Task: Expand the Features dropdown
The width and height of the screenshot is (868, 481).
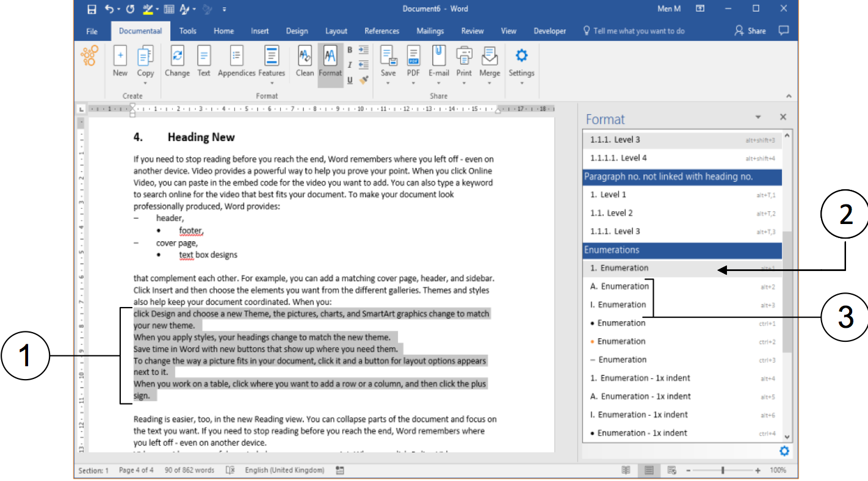Action: coord(272,83)
